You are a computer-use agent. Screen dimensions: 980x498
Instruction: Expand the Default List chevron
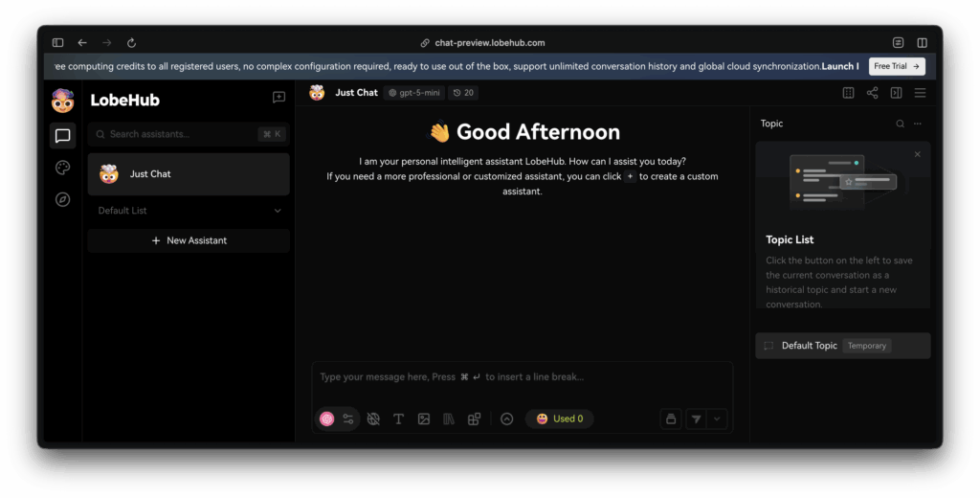tap(278, 211)
